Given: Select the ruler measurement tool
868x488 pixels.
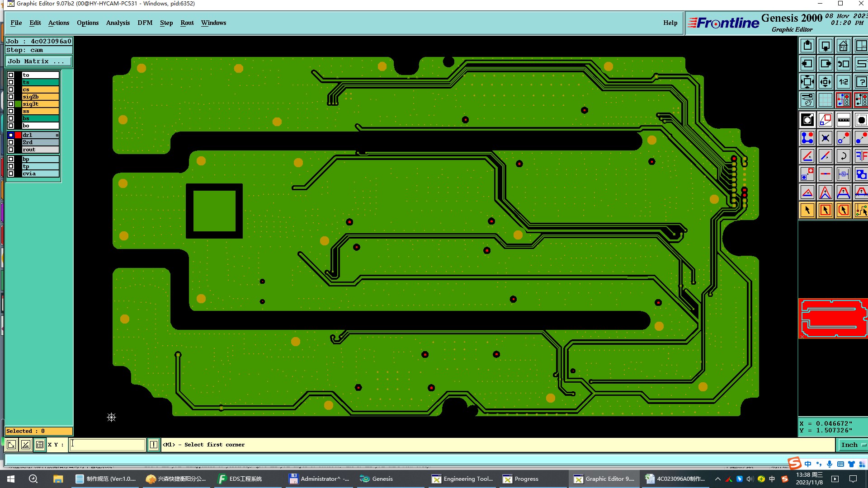Looking at the screenshot, I should 843,120.
